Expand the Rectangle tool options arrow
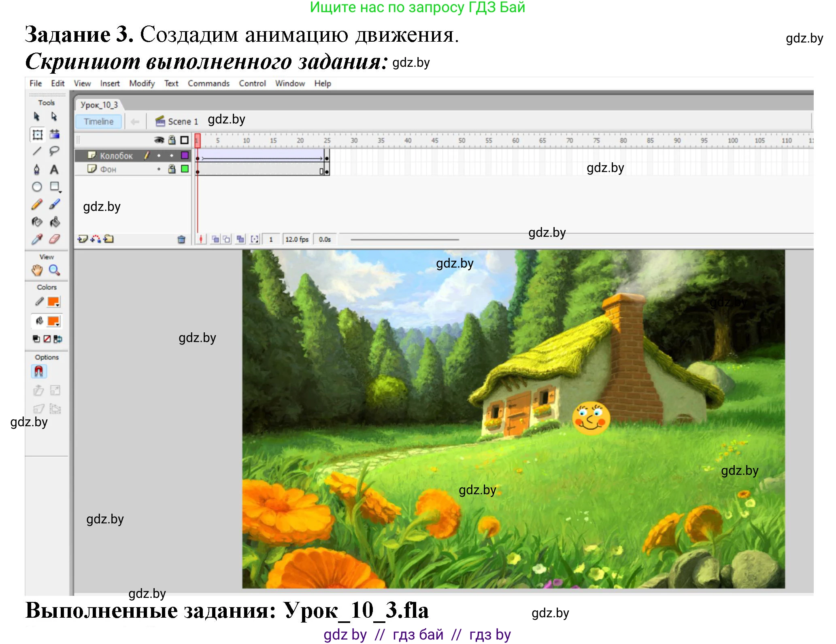836x644 pixels. click(60, 191)
